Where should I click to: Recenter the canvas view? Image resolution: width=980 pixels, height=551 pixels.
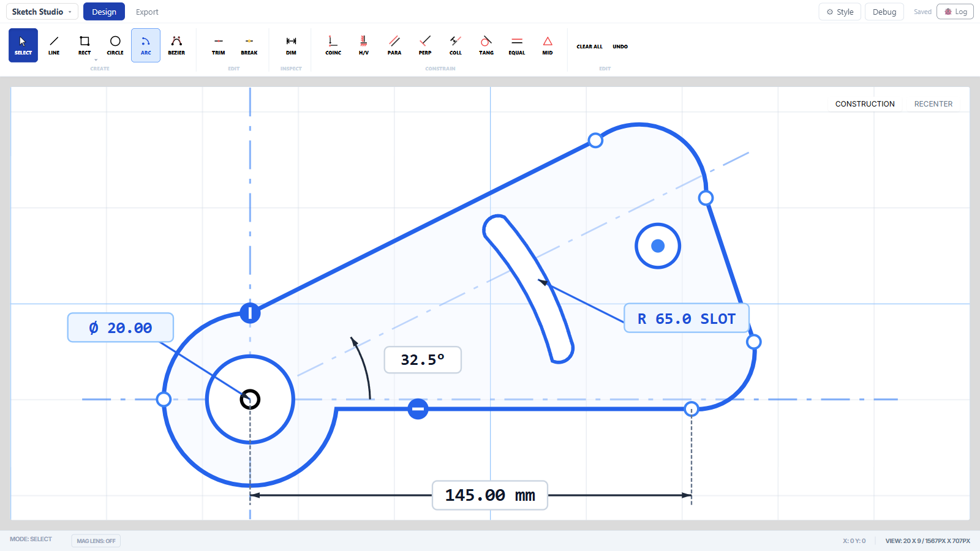point(933,104)
